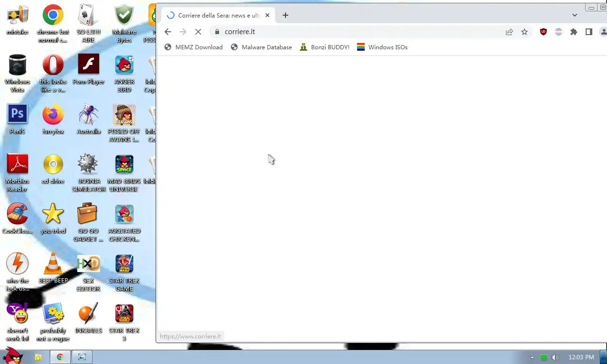Close the Corriere della Sera tab

(x=267, y=15)
